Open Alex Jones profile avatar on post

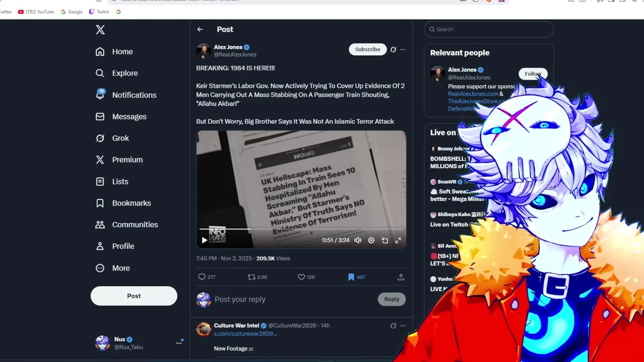[x=203, y=51]
